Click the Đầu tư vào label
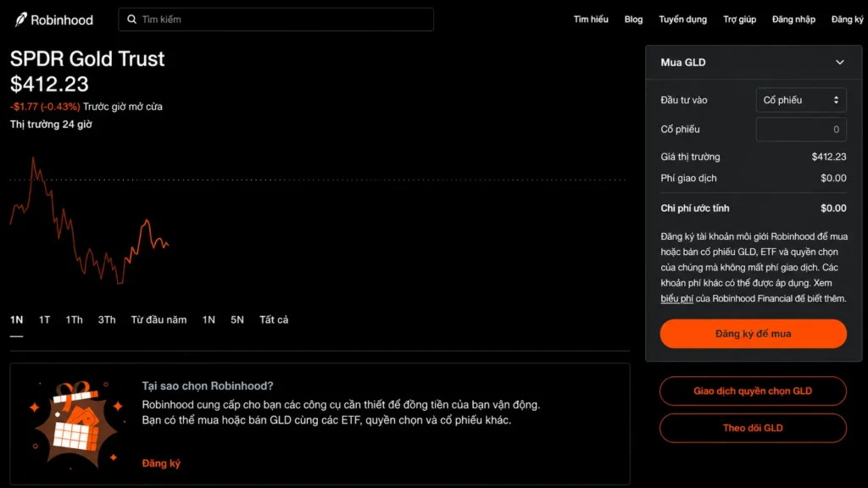Viewport: 868px width, 488px height. (x=684, y=100)
